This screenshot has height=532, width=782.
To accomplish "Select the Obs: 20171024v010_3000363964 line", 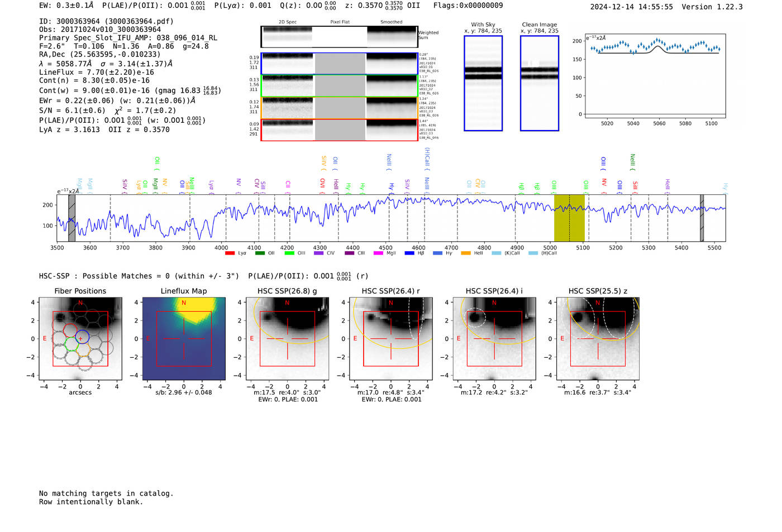I will tap(100, 30).
